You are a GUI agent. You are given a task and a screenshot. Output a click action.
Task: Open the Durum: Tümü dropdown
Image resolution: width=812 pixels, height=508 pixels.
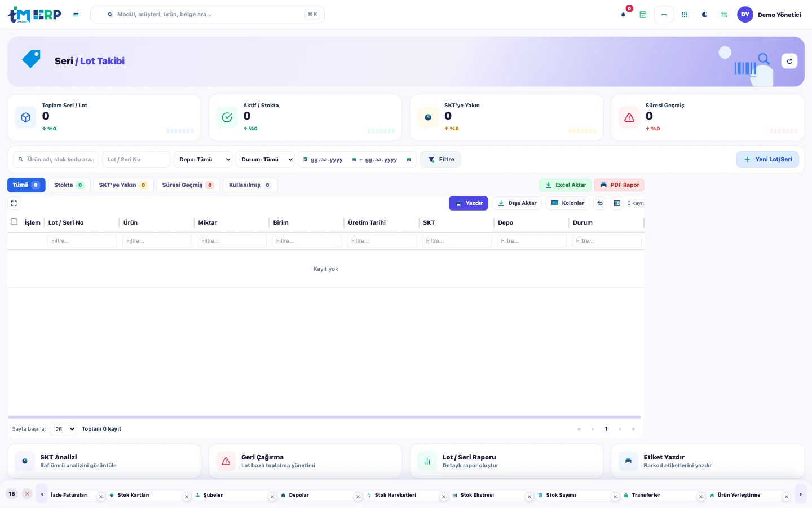click(x=265, y=160)
